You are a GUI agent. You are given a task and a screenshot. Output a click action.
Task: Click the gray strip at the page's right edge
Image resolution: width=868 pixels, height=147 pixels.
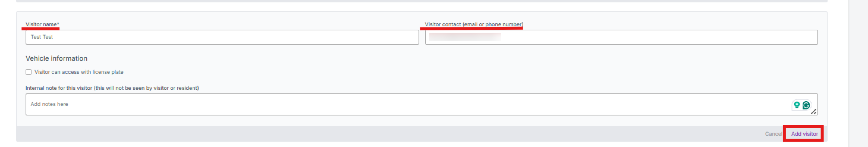(x=858, y=73)
